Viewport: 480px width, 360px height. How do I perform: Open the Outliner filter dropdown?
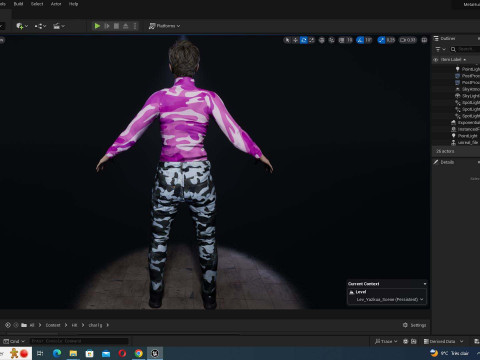point(440,49)
